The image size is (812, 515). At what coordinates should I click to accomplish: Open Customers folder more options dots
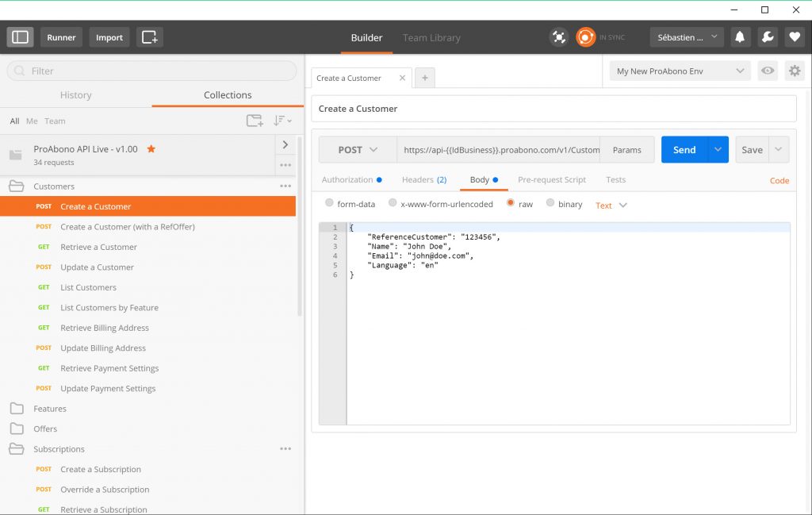point(285,186)
